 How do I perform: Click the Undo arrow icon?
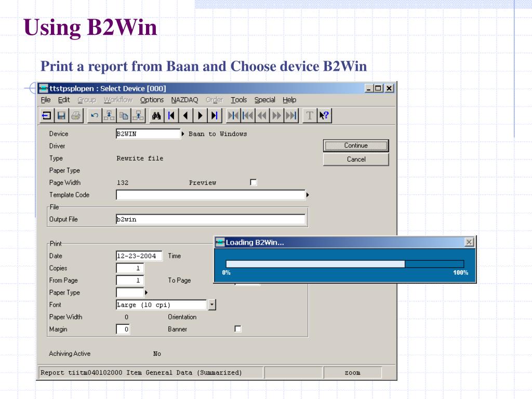coord(95,116)
